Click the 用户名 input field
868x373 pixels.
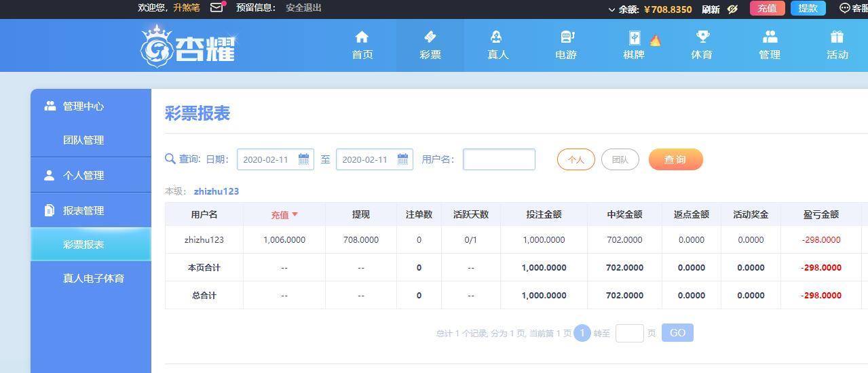[499, 159]
